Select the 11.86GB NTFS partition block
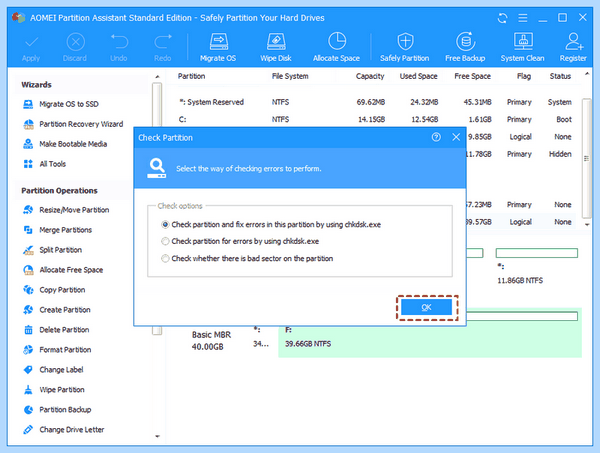Viewport: 600px width, 453px height. [x=536, y=266]
